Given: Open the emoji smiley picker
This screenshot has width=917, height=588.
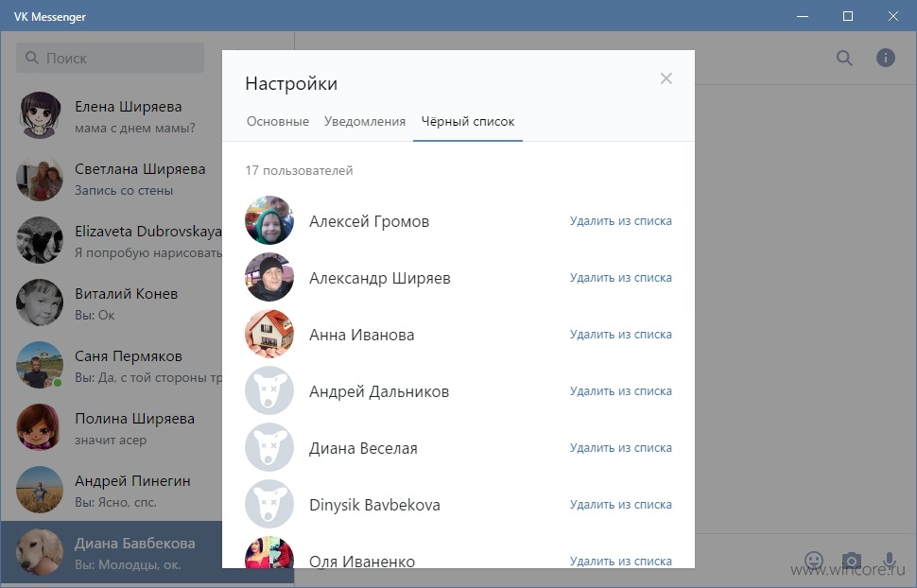Looking at the screenshot, I should [814, 561].
